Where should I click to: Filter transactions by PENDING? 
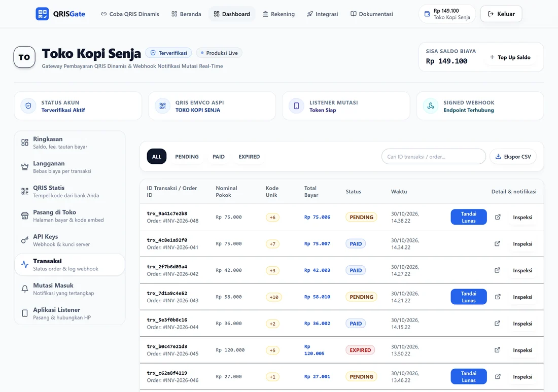(x=187, y=157)
